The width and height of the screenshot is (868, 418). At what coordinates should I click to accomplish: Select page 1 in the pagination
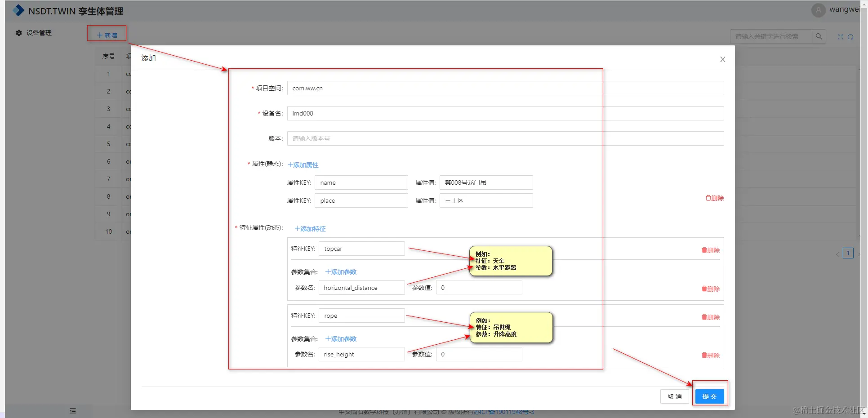[848, 253]
